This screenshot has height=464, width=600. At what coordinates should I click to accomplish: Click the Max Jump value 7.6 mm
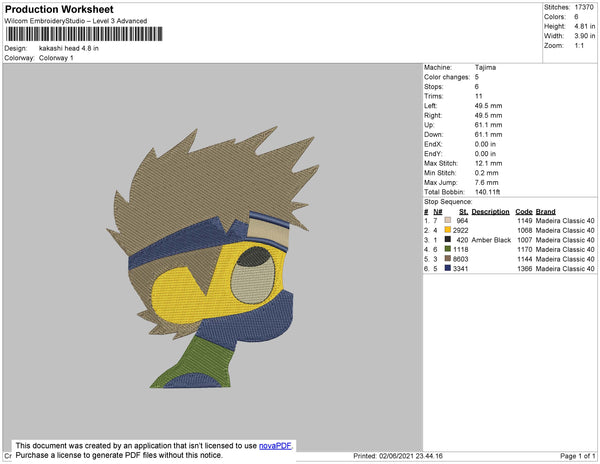(x=486, y=182)
